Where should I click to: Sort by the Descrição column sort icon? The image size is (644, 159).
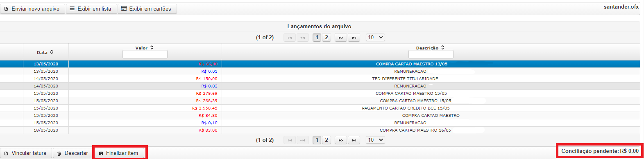(443, 48)
